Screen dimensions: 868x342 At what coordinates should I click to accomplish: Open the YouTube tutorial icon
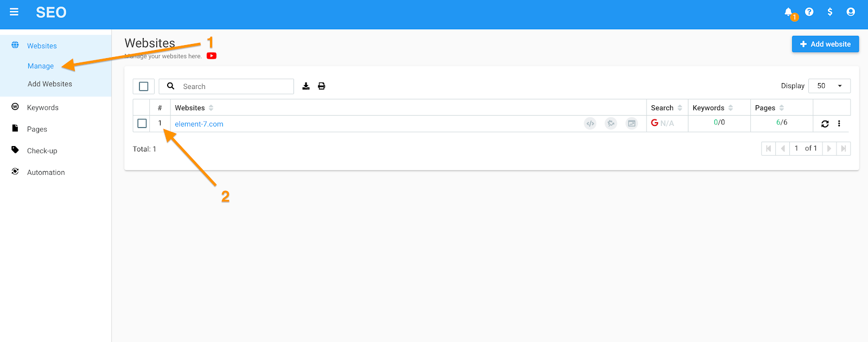click(212, 56)
